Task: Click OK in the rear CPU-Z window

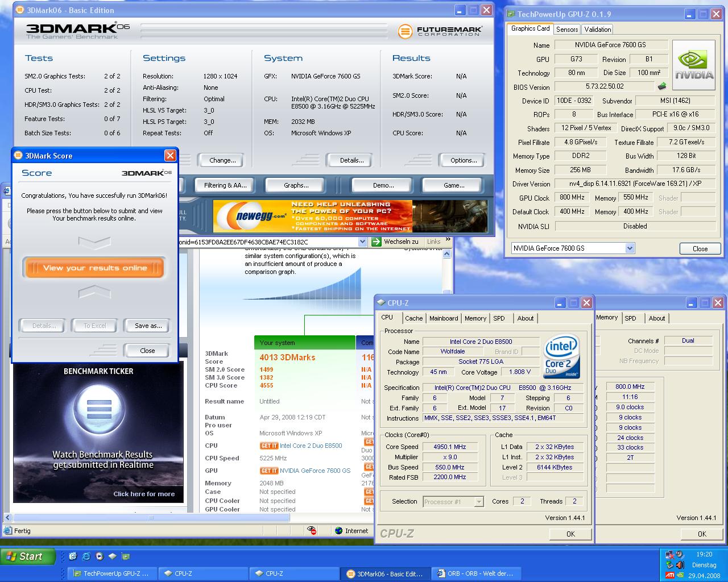Action: 702,534
